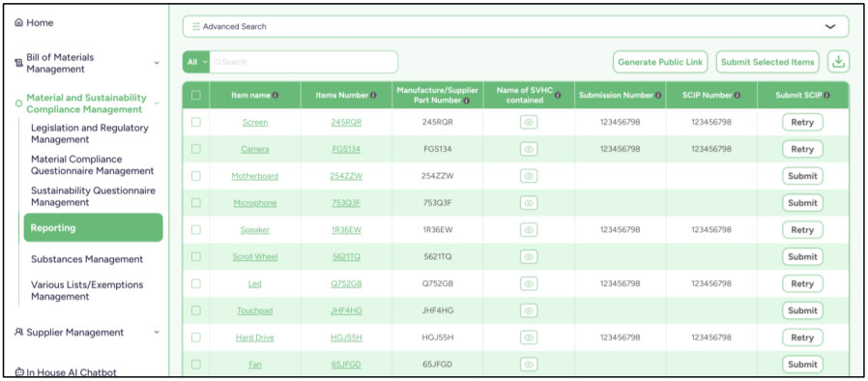Screen dimensions: 868x381
Task: Click Submit for the Touchpad row
Action: (802, 310)
